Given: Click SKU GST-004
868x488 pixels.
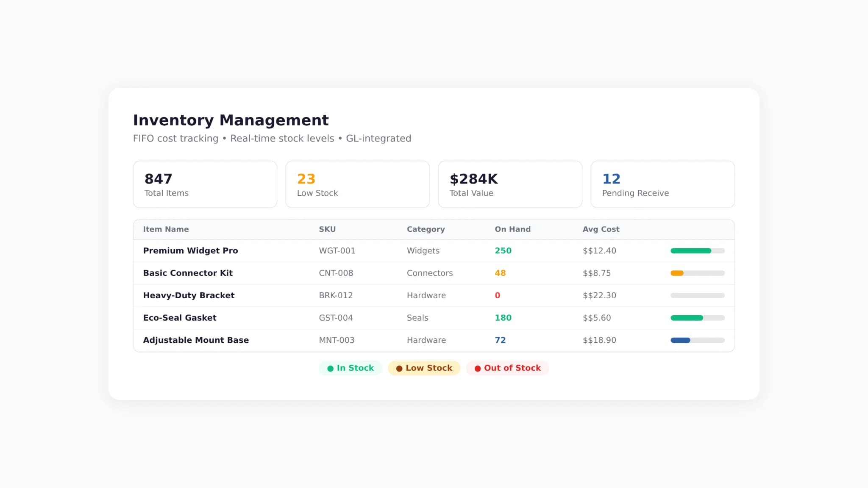Looking at the screenshot, I should [x=336, y=318].
